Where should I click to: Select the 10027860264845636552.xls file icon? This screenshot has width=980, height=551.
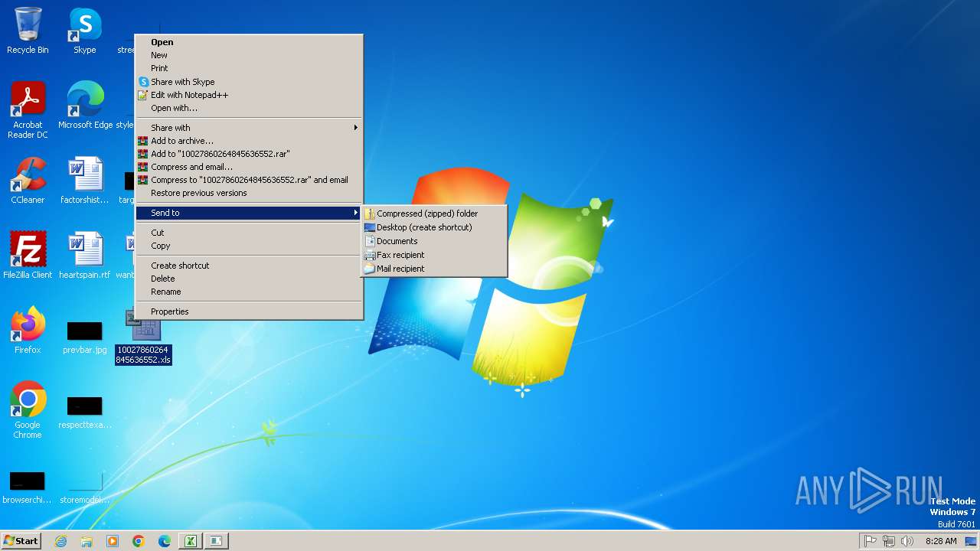click(x=144, y=337)
